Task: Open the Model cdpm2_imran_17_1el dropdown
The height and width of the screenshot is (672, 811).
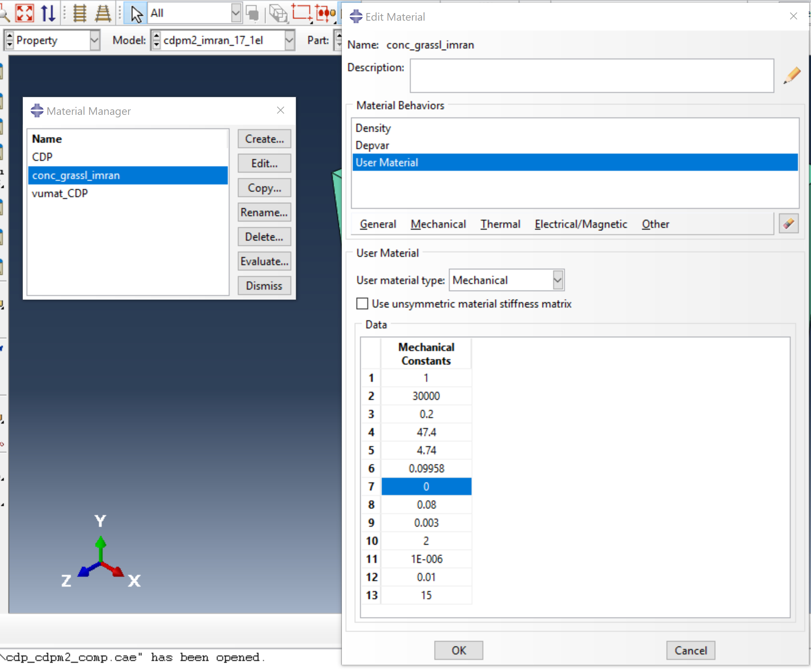Action: tap(289, 40)
